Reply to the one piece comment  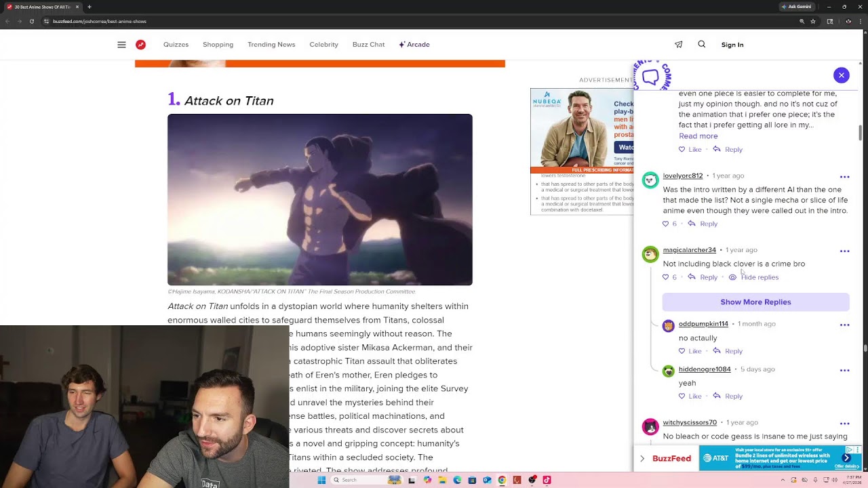[x=728, y=150]
